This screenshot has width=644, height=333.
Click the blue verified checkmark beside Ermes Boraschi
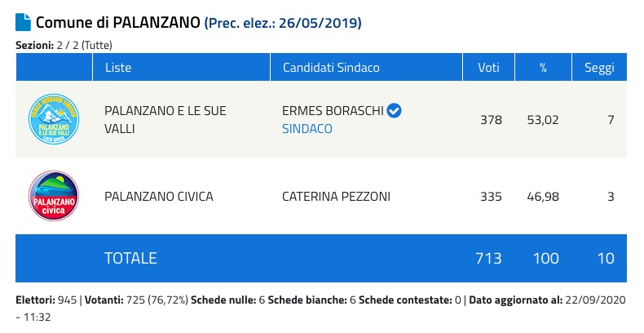coord(395,111)
